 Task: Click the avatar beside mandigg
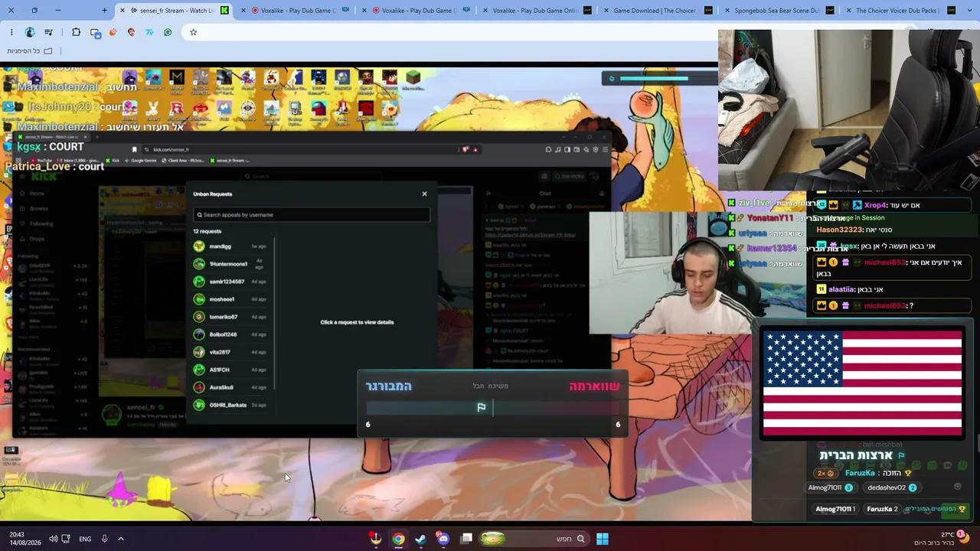click(x=199, y=246)
